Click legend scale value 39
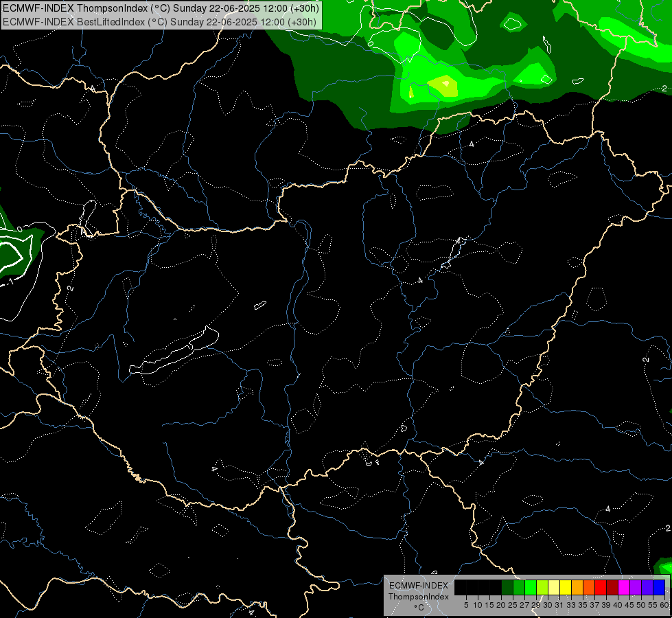Screen dimensions: 672x618 click(x=606, y=605)
